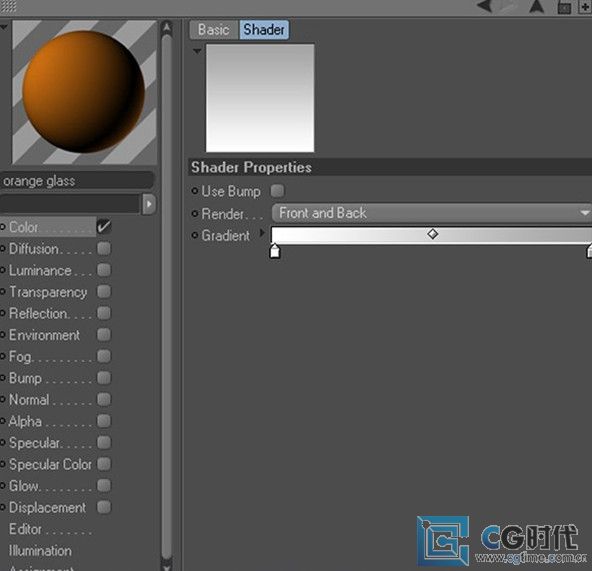
Task: Disable the Color channel checkbox
Action: (104, 227)
